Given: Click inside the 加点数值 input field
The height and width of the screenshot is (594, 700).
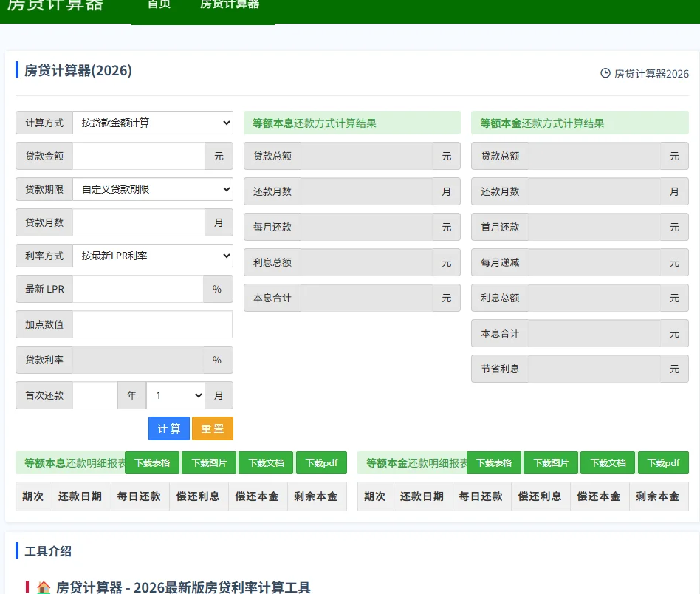Looking at the screenshot, I should point(153,324).
